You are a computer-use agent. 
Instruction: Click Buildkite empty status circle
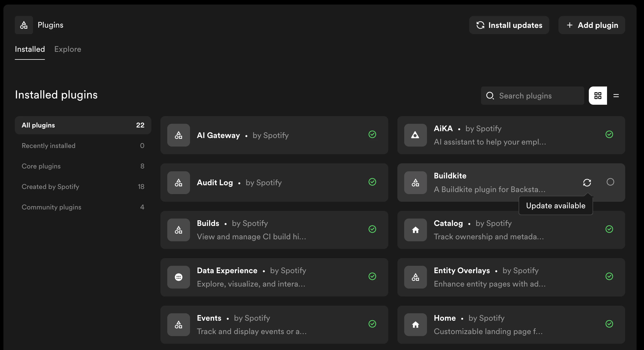(x=610, y=182)
